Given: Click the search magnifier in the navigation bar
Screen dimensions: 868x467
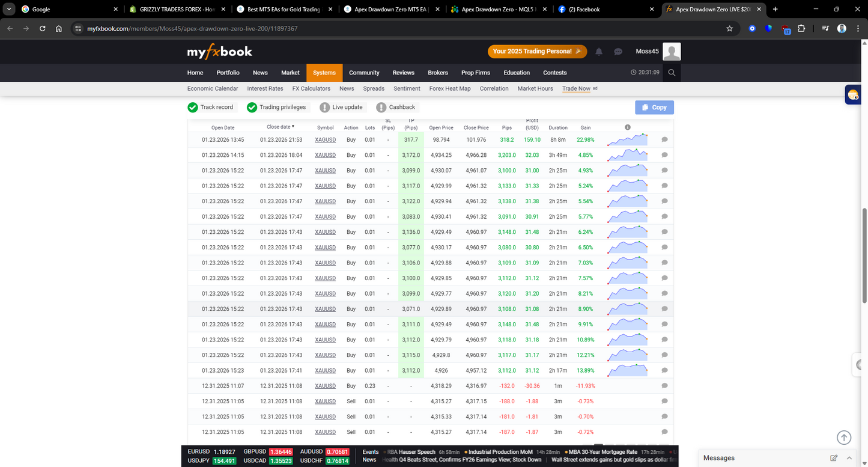Looking at the screenshot, I should point(672,72).
